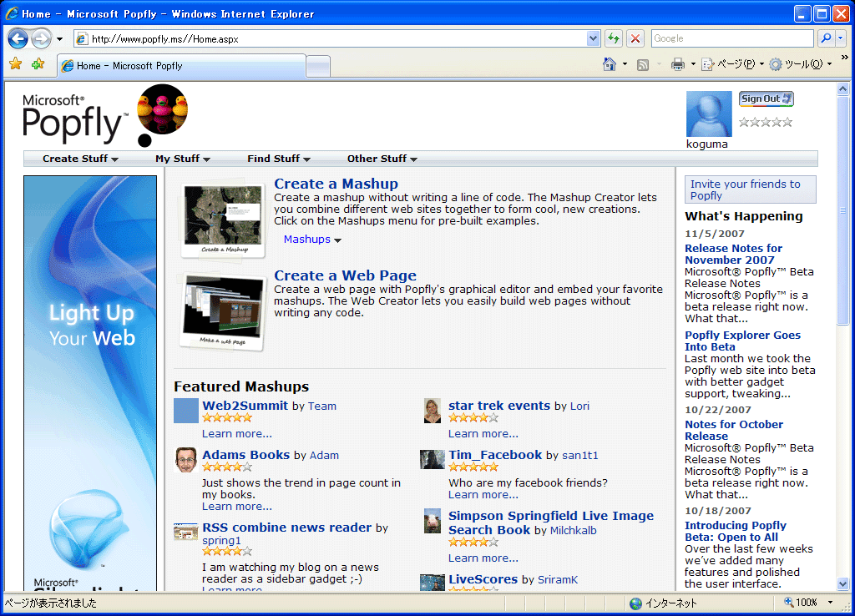Open the Create a Mashup heading link
Viewport: 855px width, 616px height.
tap(336, 184)
